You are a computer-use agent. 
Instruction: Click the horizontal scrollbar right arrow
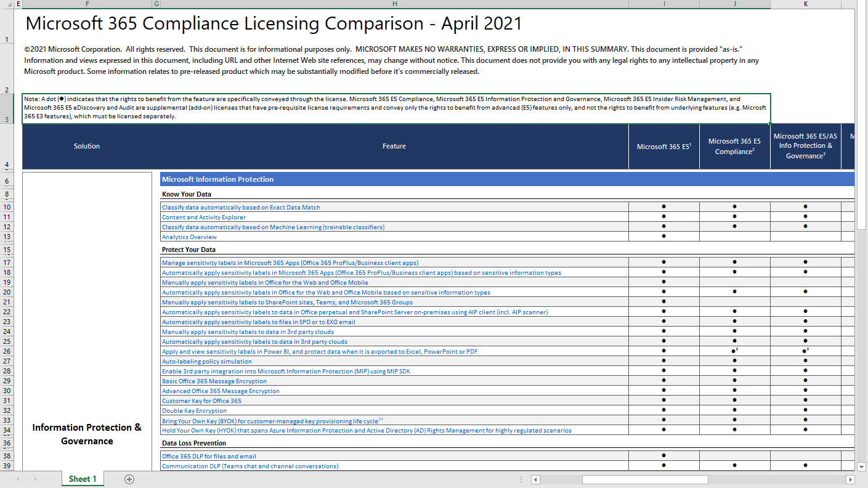pos(850,479)
